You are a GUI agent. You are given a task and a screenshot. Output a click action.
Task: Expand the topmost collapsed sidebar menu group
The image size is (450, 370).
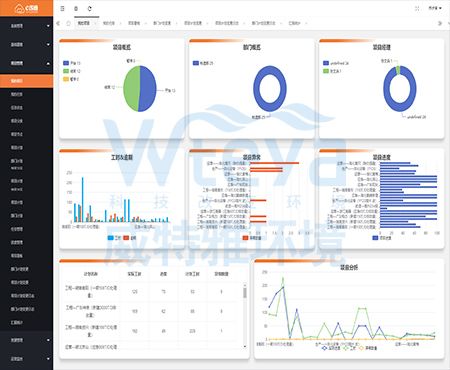[x=27, y=26]
